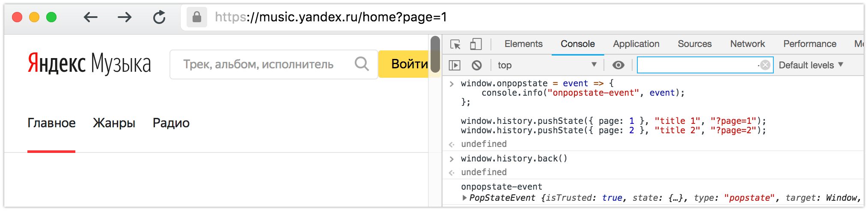Click the lock icon in address bar
The width and height of the screenshot is (868, 211).
(197, 17)
